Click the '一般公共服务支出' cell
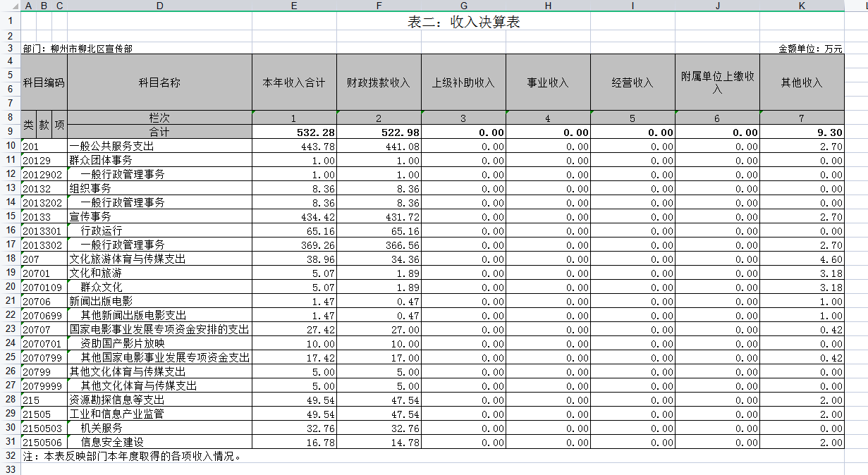This screenshot has width=868, height=475. [x=159, y=146]
